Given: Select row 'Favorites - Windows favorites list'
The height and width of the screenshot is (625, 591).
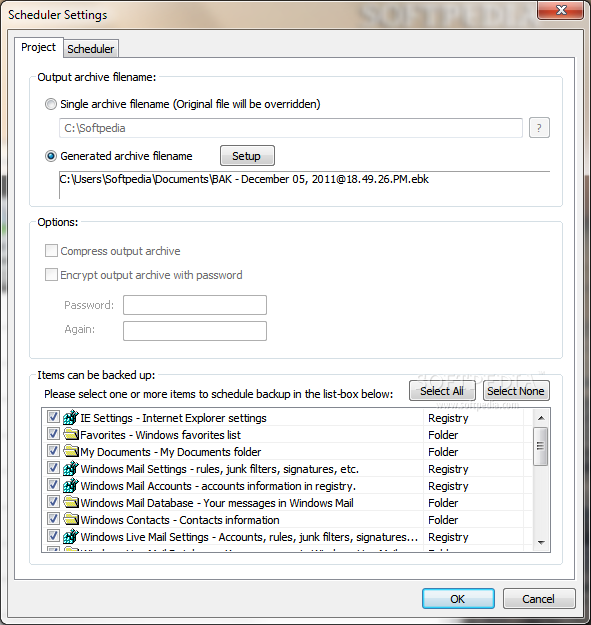Looking at the screenshot, I should click(x=161, y=435).
